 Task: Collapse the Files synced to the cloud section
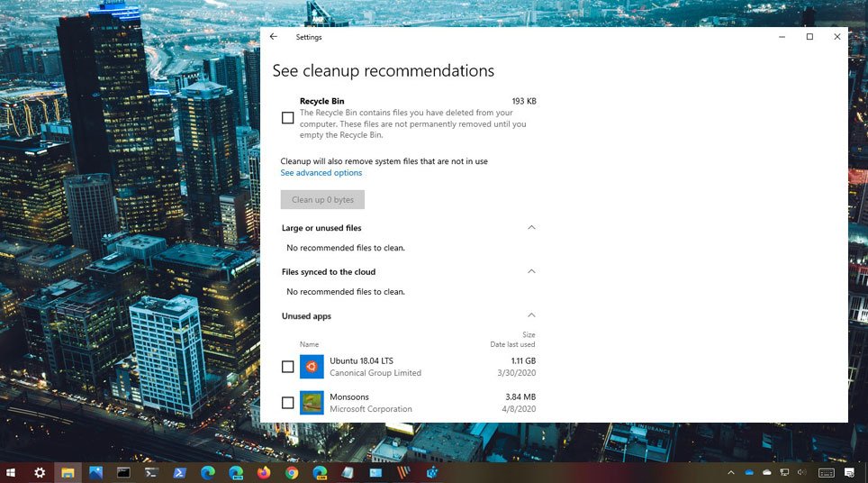531,271
